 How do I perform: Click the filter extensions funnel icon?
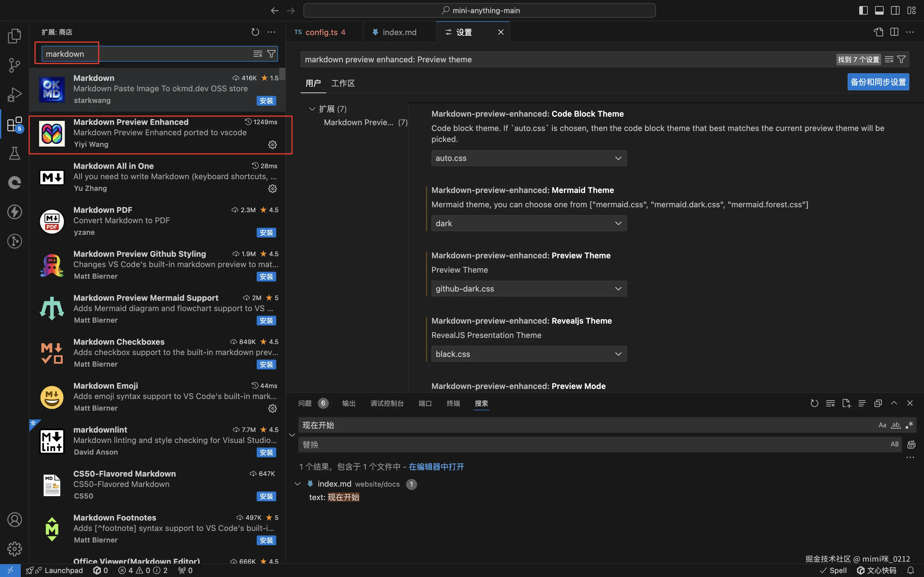click(271, 54)
